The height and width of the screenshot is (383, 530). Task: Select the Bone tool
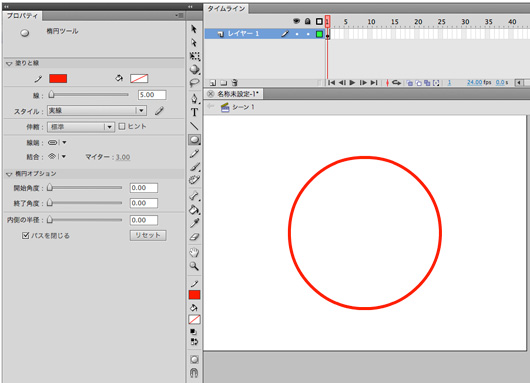pyautogui.click(x=194, y=196)
